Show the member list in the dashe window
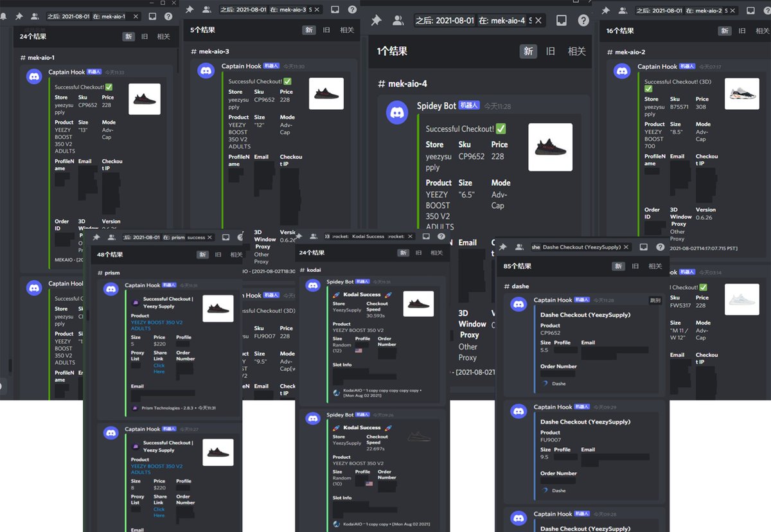 [518, 247]
